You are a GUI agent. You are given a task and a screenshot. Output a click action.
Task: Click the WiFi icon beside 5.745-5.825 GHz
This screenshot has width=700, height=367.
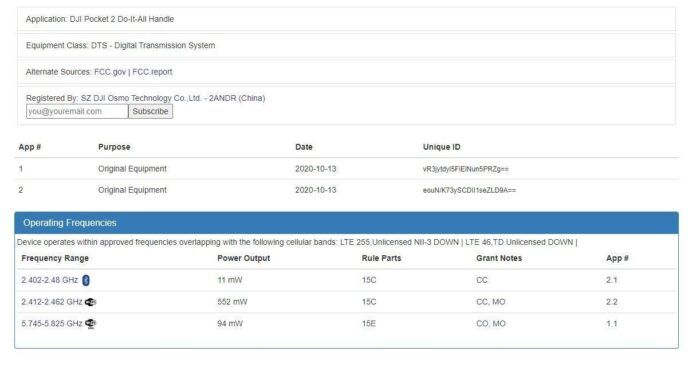point(91,324)
